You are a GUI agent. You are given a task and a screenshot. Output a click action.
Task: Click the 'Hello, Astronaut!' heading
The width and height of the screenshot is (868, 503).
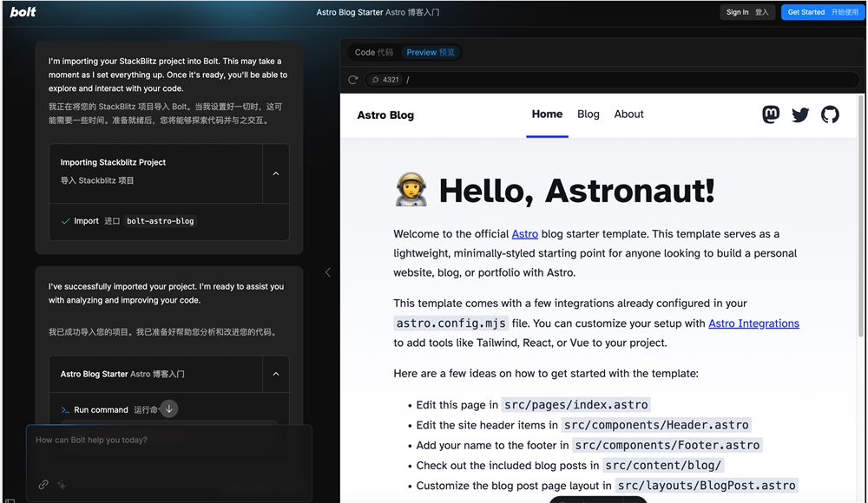pos(576,190)
